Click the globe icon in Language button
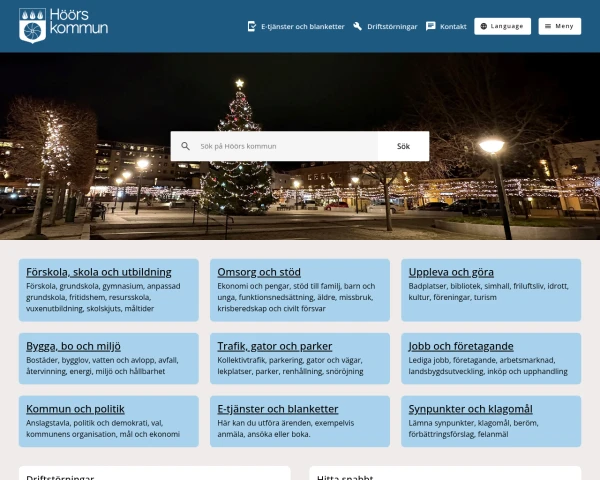The image size is (600, 480). pyautogui.click(x=484, y=26)
